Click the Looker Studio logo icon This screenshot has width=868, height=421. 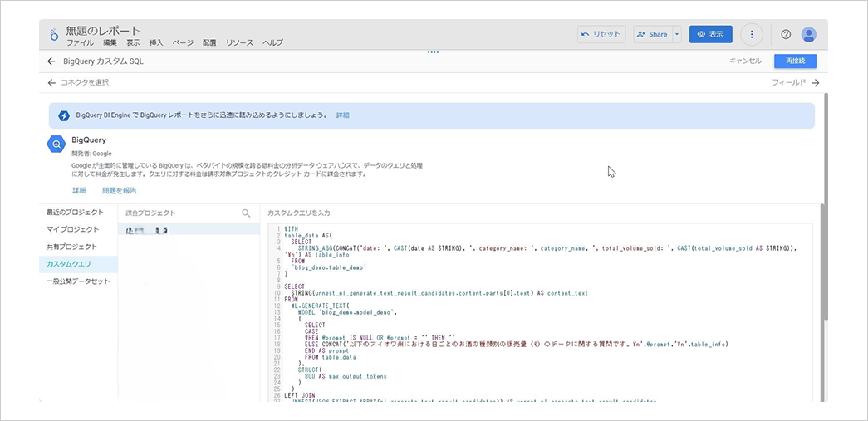(54, 35)
